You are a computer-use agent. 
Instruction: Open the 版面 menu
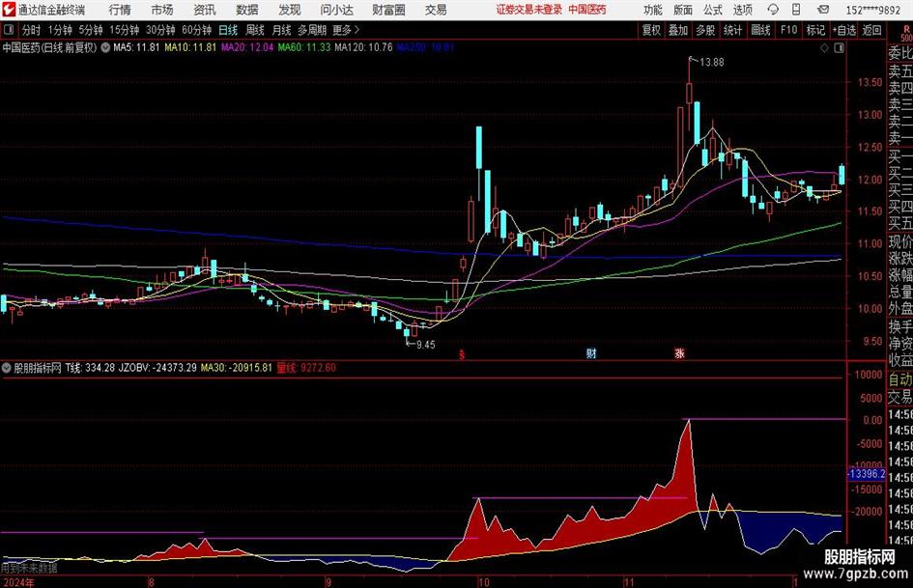coord(683,10)
